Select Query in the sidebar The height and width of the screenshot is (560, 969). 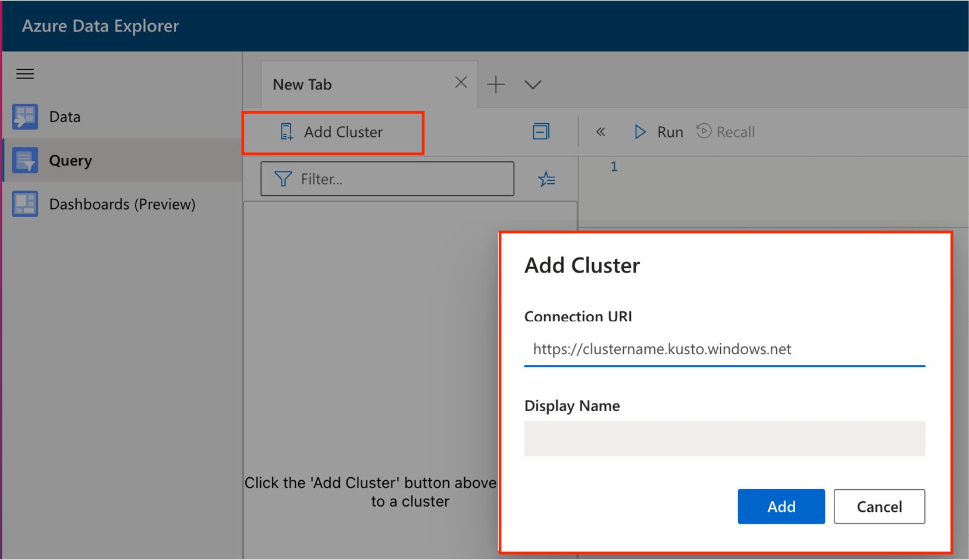coord(122,160)
